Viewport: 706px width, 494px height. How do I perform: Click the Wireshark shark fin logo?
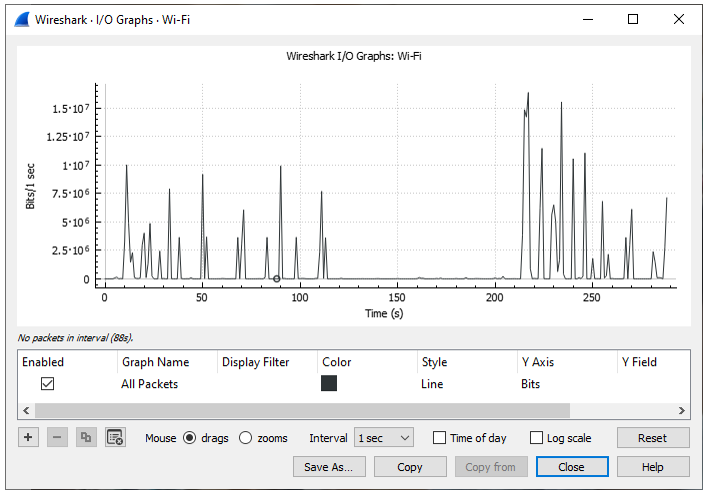click(22, 19)
